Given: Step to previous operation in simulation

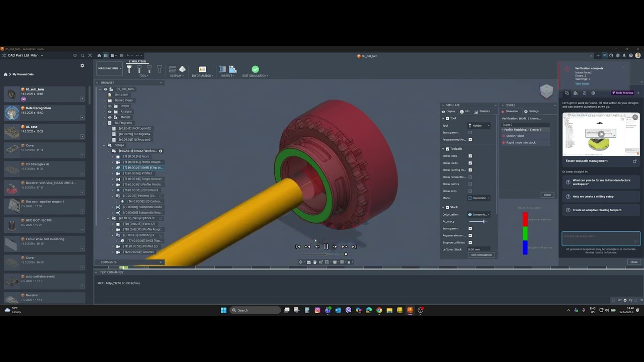Looking at the screenshot, I should coord(307,246).
